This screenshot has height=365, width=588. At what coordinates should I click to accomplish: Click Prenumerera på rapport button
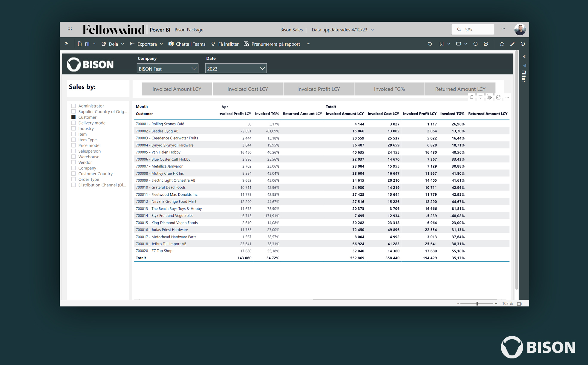pyautogui.click(x=272, y=44)
